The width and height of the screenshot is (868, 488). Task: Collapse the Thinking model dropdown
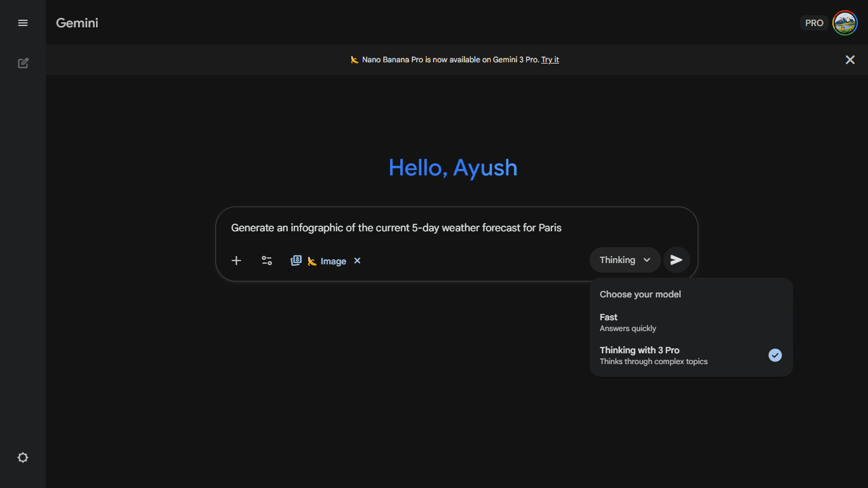pyautogui.click(x=625, y=260)
